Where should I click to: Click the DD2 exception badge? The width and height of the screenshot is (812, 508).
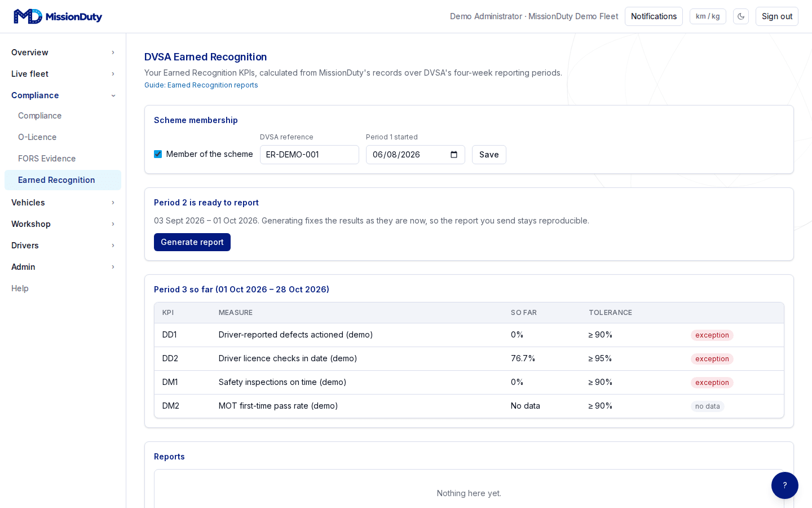click(x=712, y=359)
